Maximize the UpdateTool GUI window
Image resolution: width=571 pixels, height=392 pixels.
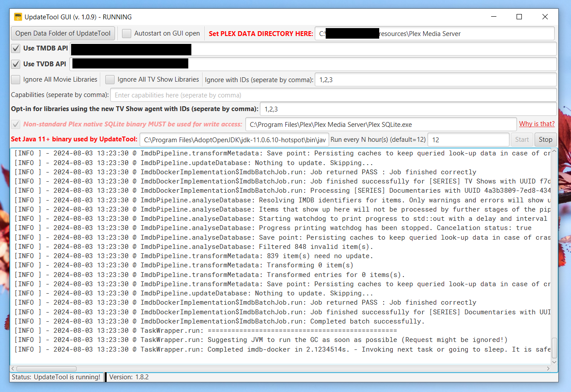519,17
